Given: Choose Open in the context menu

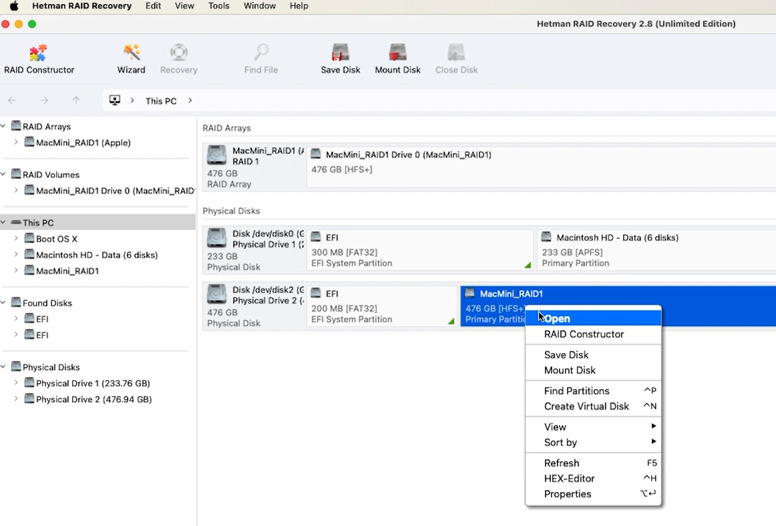Looking at the screenshot, I should pyautogui.click(x=593, y=319).
